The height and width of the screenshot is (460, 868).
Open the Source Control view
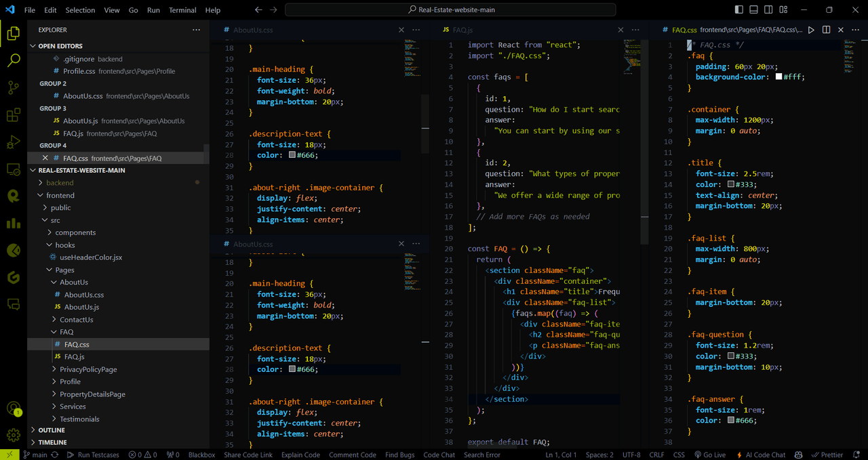tap(13, 88)
